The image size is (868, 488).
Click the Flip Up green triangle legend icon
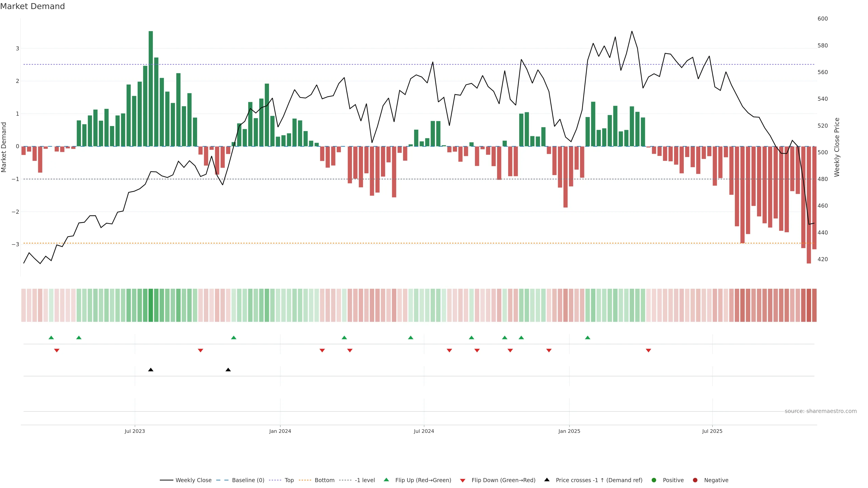387,480
